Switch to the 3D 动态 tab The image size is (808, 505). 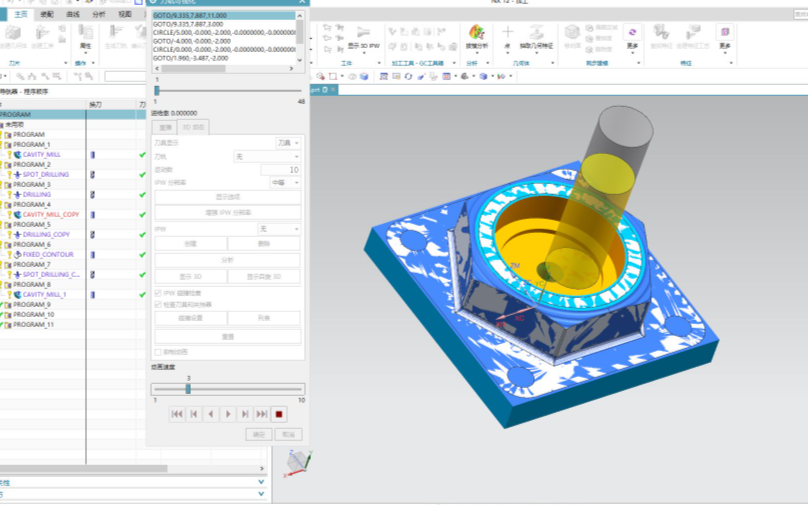click(x=194, y=128)
